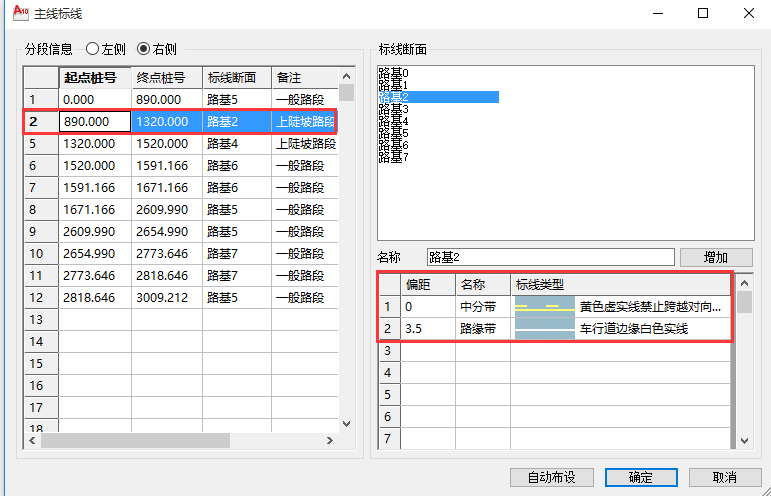
Task: Click scroll down arrow of marking type table
Action: [743, 440]
